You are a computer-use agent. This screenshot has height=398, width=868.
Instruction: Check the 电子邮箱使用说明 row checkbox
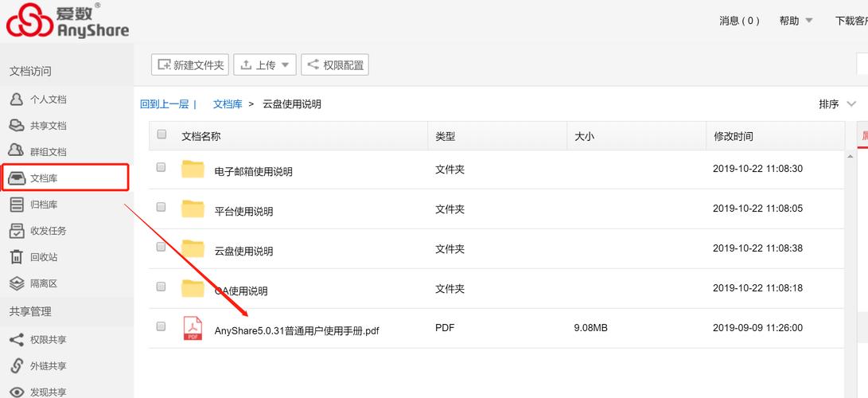tap(161, 167)
